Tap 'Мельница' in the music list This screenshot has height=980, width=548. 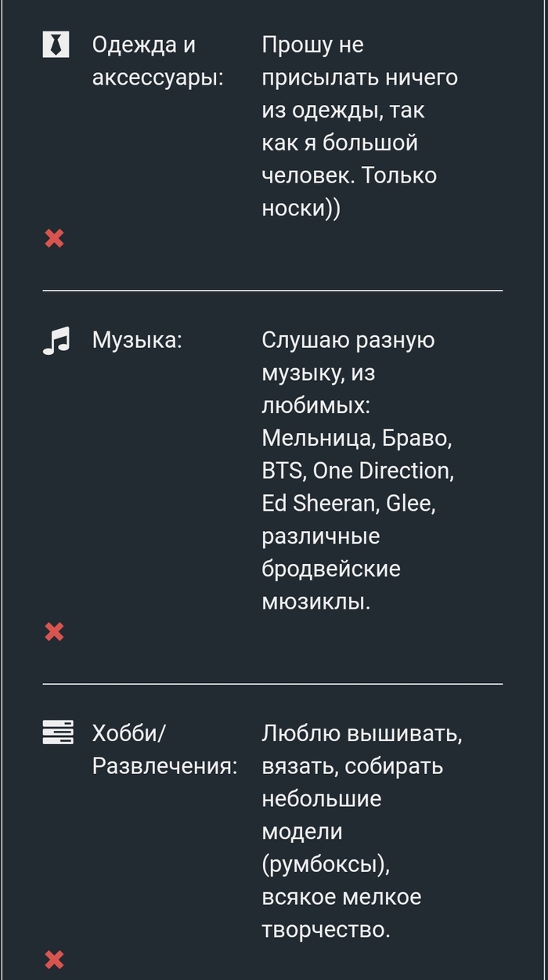[x=318, y=438]
